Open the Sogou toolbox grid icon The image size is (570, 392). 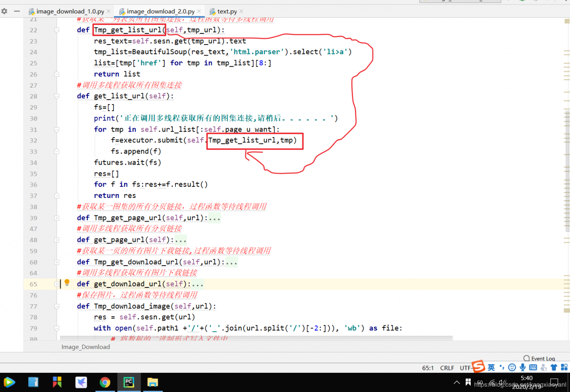tap(564, 368)
